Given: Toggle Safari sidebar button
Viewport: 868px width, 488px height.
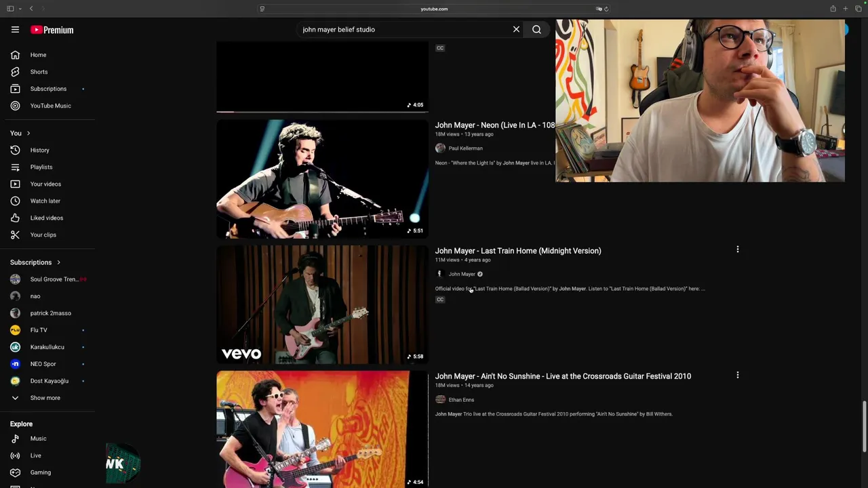Looking at the screenshot, I should 10,9.
